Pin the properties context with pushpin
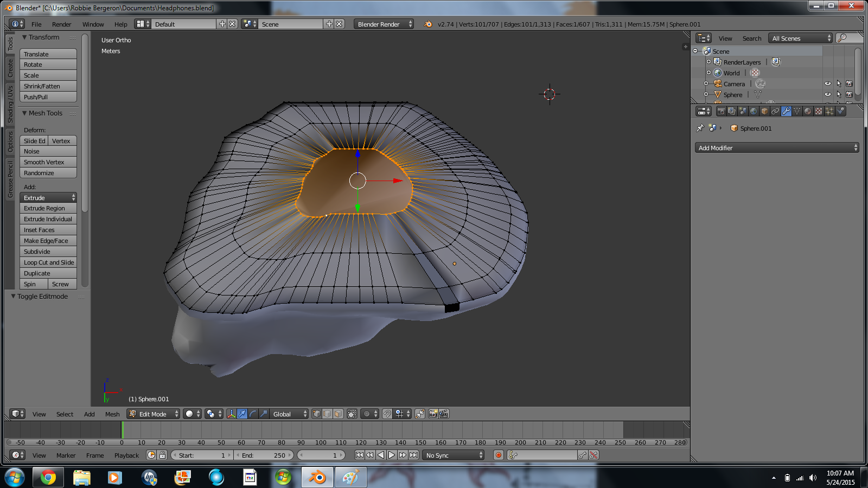The width and height of the screenshot is (868, 488). point(700,129)
